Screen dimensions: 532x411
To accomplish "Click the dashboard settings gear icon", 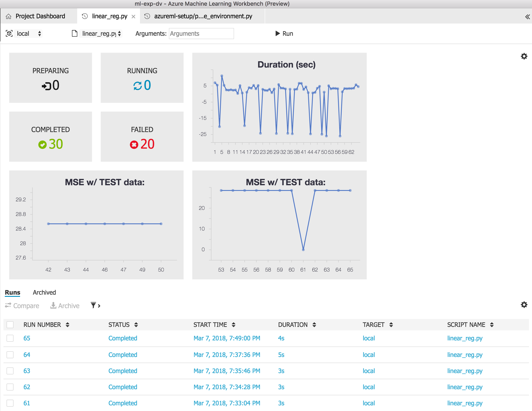I will [524, 56].
